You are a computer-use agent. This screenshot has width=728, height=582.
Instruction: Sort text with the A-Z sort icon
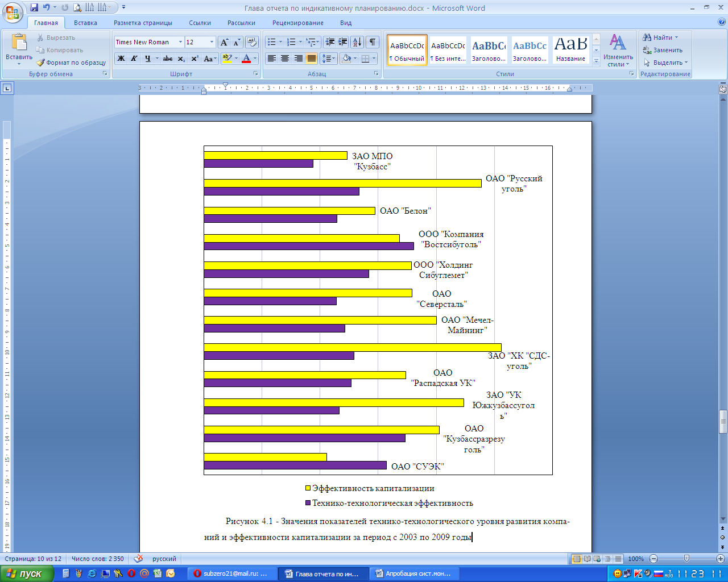coord(357,42)
